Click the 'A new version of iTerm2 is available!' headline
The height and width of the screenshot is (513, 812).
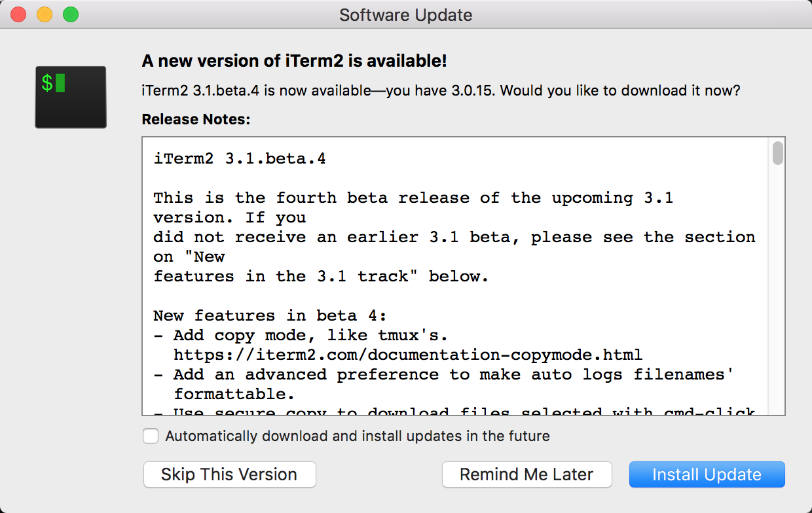(294, 60)
